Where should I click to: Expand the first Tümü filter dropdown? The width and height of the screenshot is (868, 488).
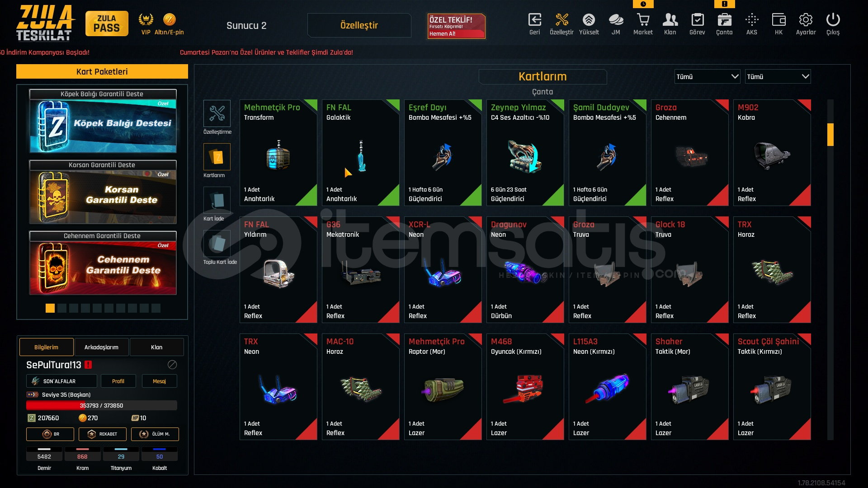pyautogui.click(x=707, y=76)
